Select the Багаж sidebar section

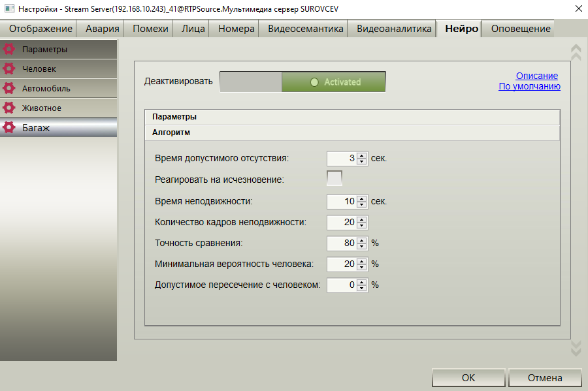59,127
